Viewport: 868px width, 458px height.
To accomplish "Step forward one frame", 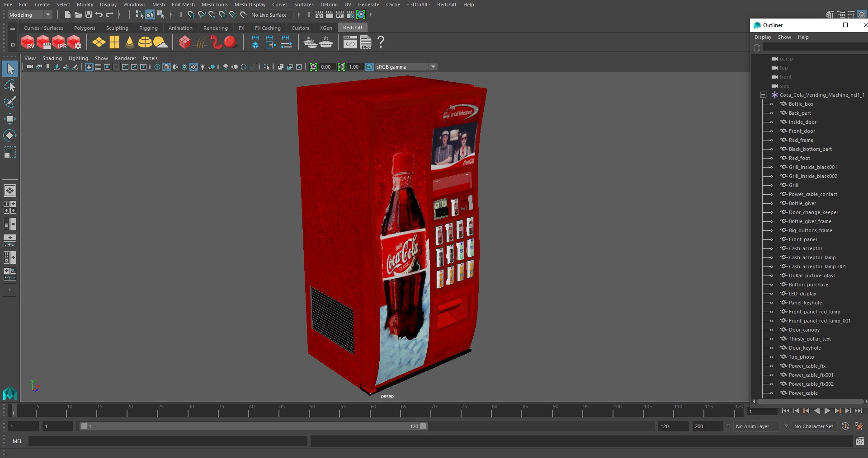I will pyautogui.click(x=848, y=411).
